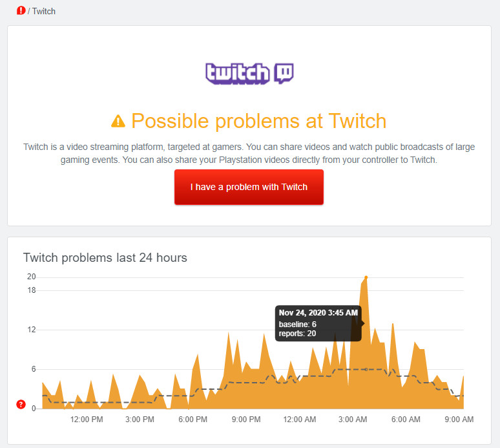500x448 pixels.
Task: Open the Twitch breadcrumb link
Action: [x=44, y=11]
